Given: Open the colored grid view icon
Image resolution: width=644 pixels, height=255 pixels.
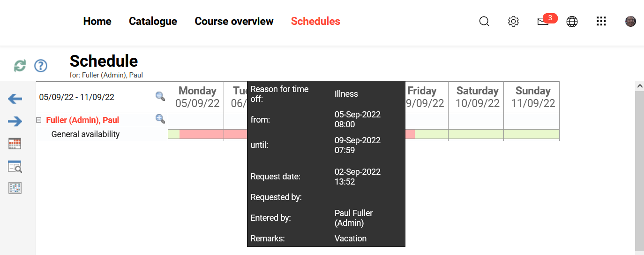Looking at the screenshot, I should (x=15, y=188).
